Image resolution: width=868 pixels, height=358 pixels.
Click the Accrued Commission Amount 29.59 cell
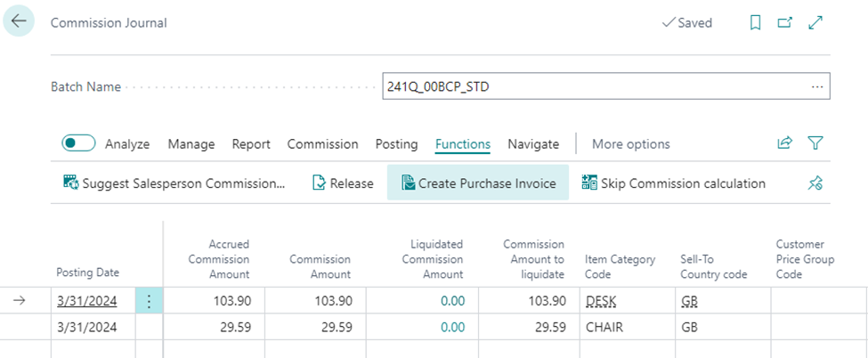point(215,327)
